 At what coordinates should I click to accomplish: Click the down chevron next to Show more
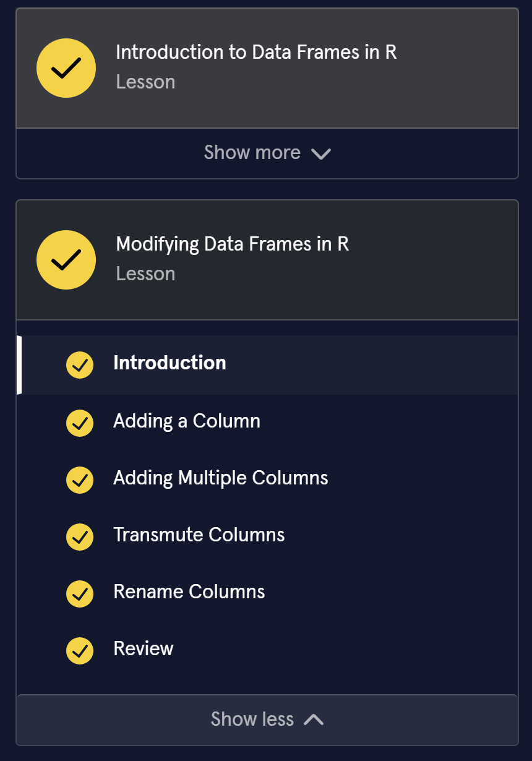321,154
